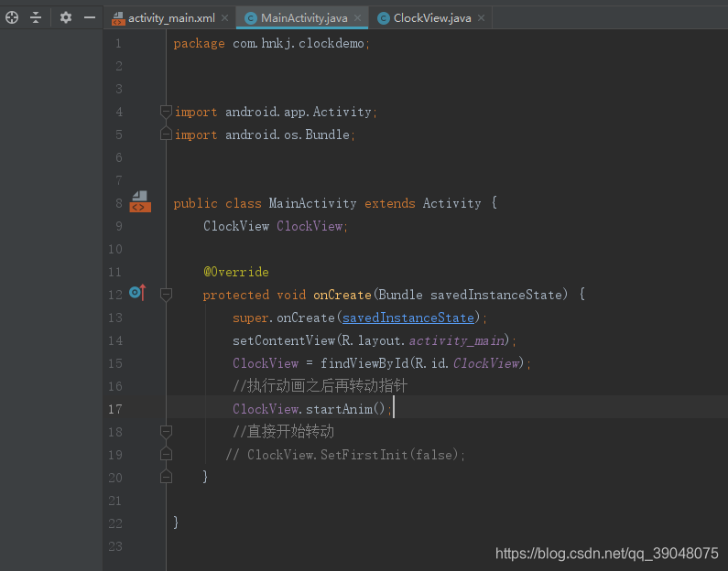Viewport: 728px width, 571px height.
Task: Close the activity_main.xml tab
Action: [x=224, y=18]
